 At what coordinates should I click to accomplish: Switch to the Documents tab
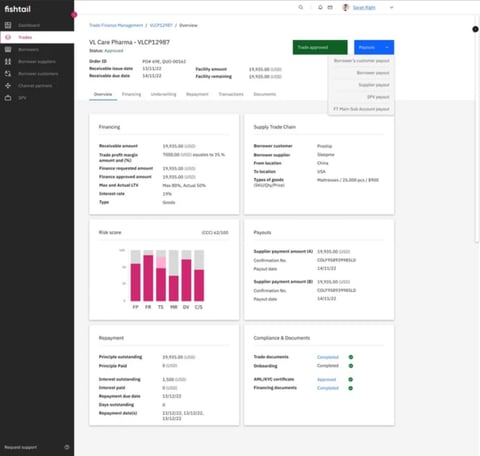[x=265, y=94]
